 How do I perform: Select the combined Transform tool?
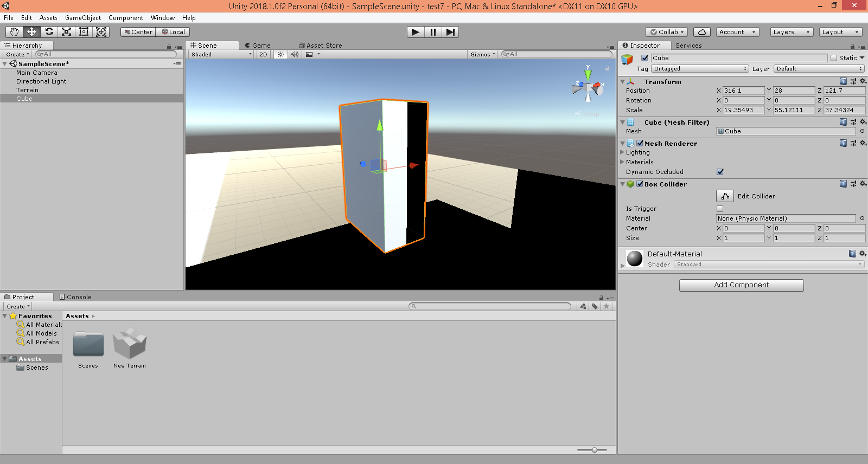point(101,32)
